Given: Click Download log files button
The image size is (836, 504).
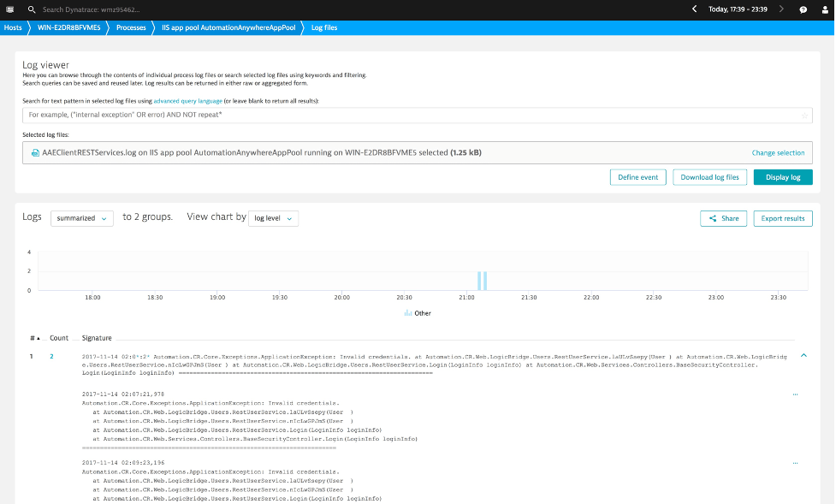Looking at the screenshot, I should (709, 177).
